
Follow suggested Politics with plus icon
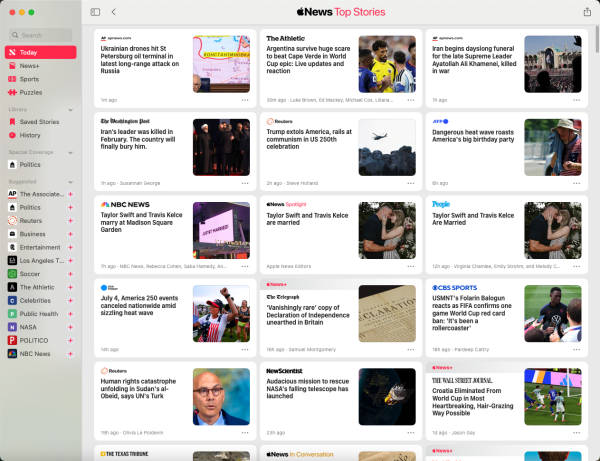click(70, 207)
